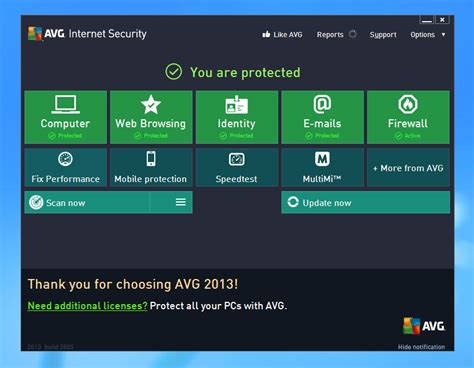Image resolution: width=474 pixels, height=368 pixels.
Task: Open the Identity protection tile
Action: [x=237, y=117]
